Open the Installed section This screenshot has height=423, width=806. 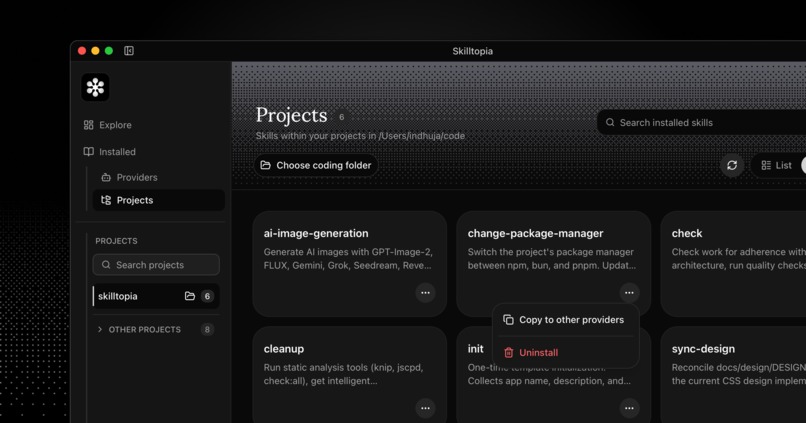coord(109,152)
